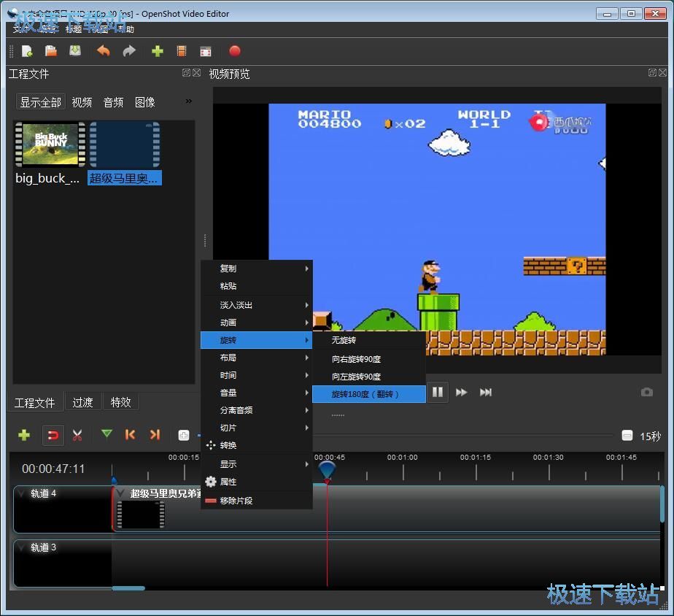Open the fullscreen clapboard toolbar icon

(206, 52)
